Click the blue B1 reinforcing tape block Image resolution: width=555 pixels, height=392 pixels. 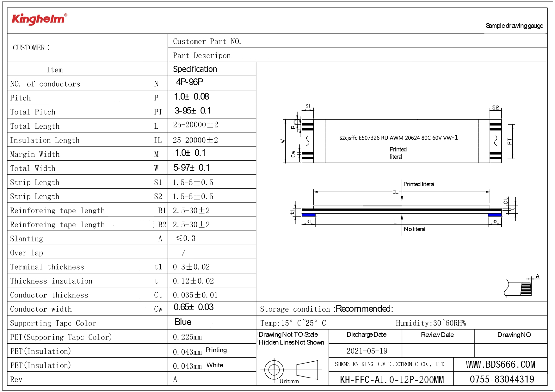tap(309, 215)
